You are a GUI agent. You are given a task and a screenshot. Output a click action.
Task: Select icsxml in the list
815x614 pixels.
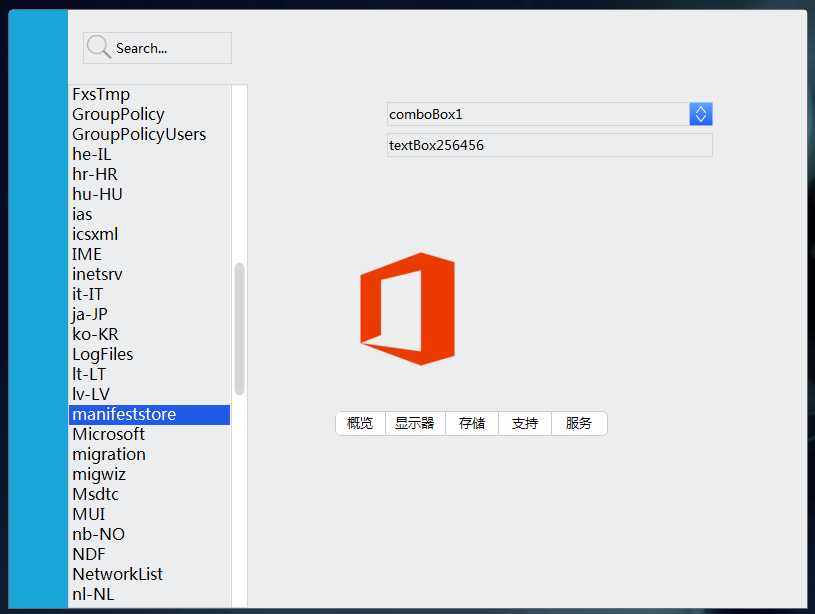(149, 234)
